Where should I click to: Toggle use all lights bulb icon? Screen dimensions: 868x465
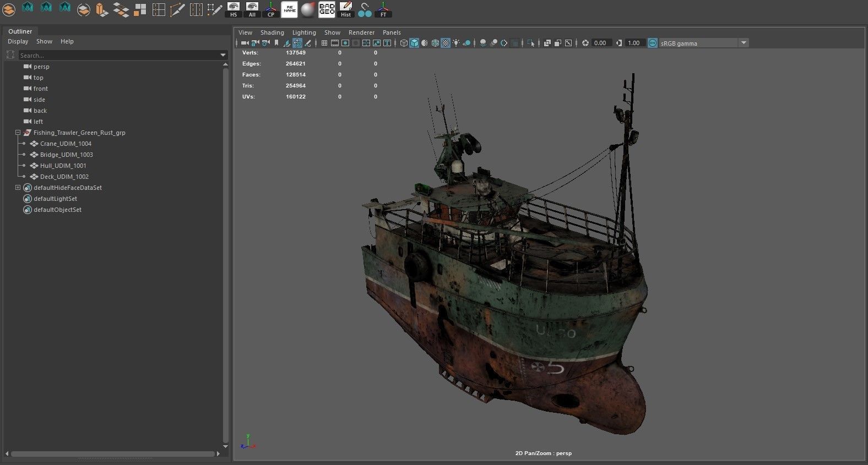pyautogui.click(x=456, y=43)
